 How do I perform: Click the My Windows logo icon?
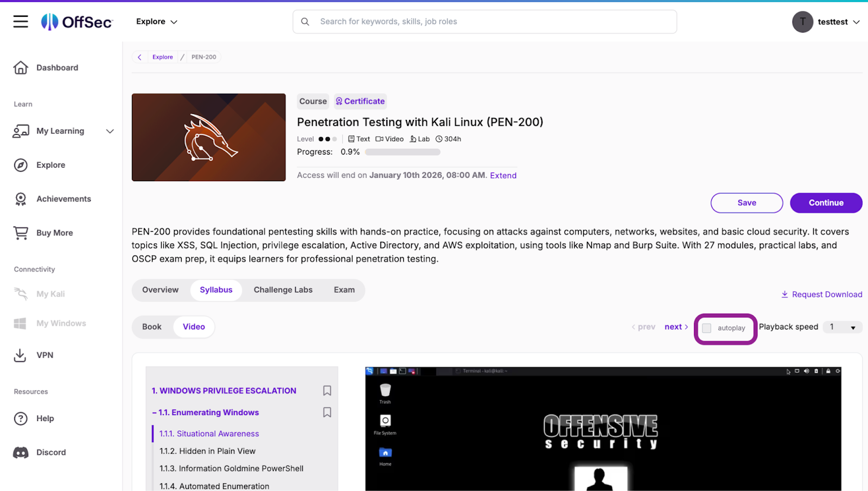click(20, 323)
